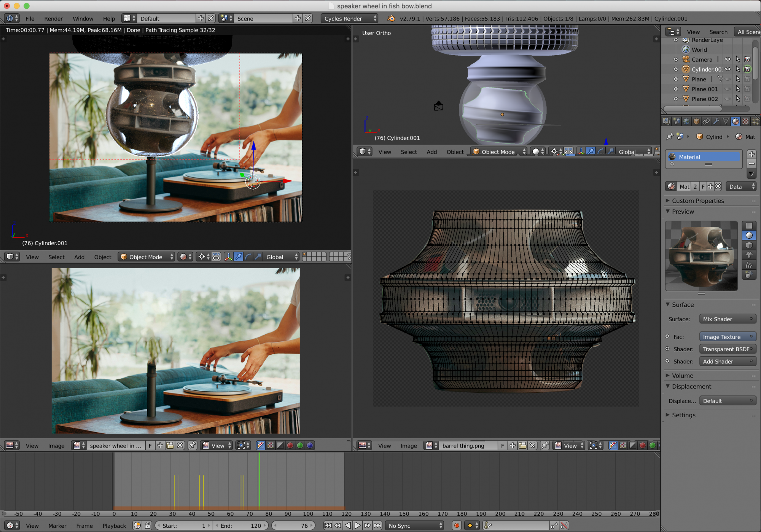Viewport: 761px width, 532px height.
Task: Add a material slot with the plus button
Action: (x=751, y=154)
